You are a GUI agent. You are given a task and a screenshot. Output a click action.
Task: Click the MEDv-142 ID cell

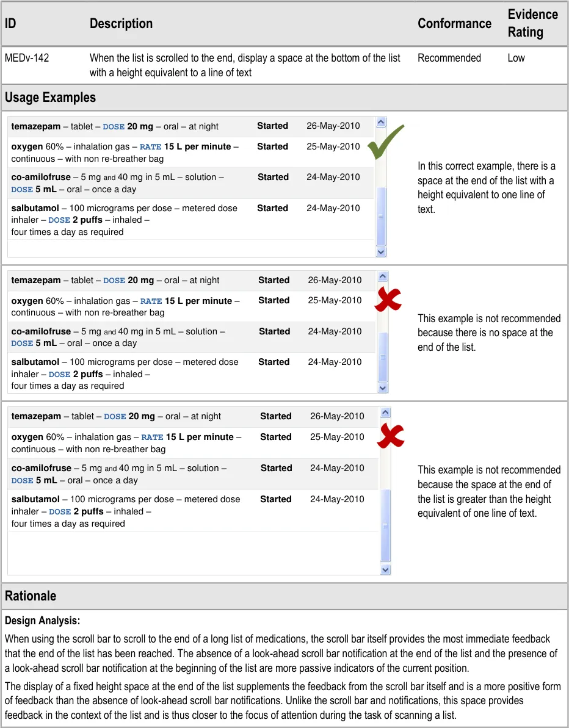tap(27, 58)
